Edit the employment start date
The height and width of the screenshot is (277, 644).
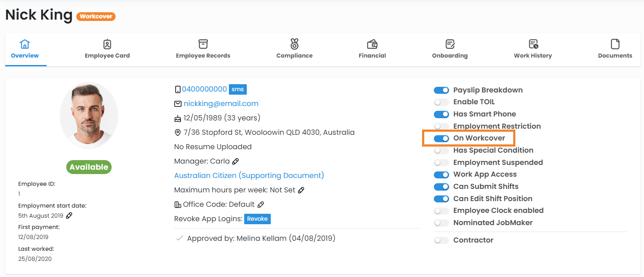[x=69, y=215]
